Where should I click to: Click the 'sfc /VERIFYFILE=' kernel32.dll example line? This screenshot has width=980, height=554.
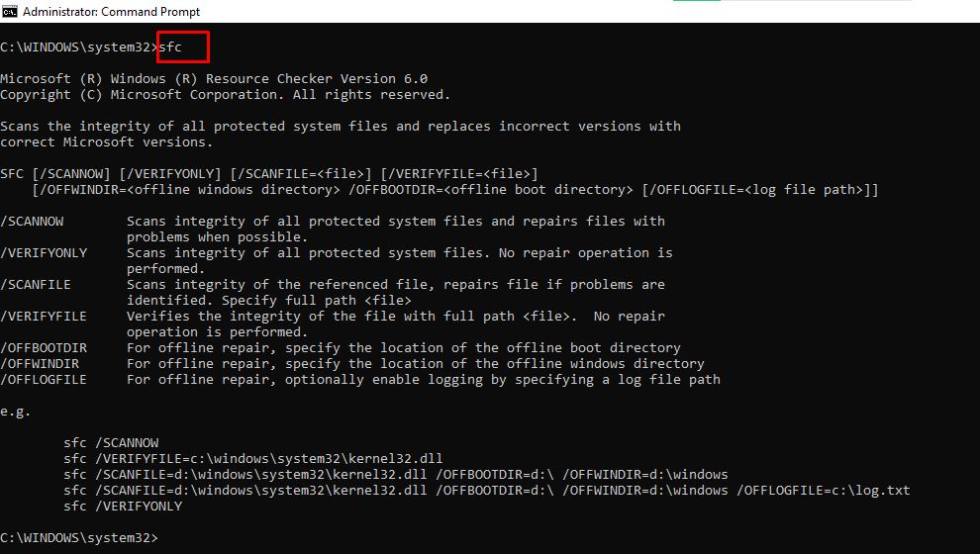[252, 458]
